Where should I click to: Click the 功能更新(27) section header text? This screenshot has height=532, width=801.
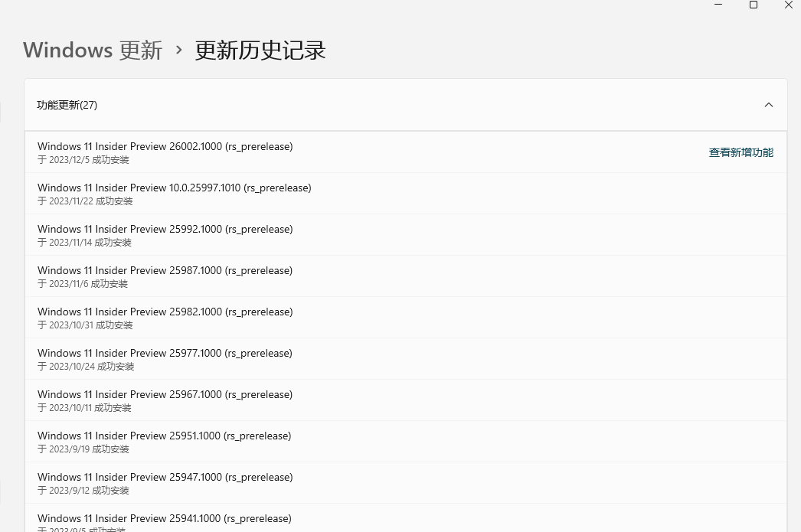tap(67, 105)
